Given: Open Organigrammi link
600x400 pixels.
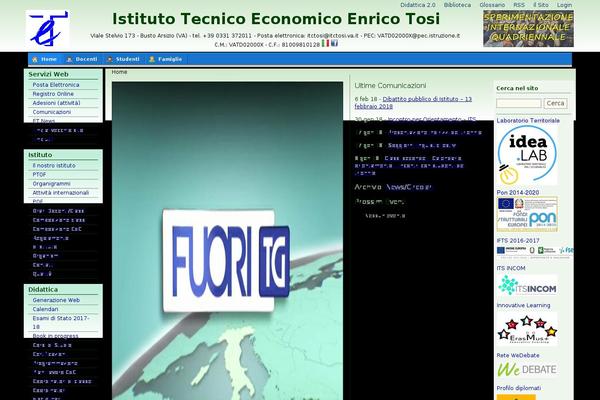Looking at the screenshot, I should (51, 184).
